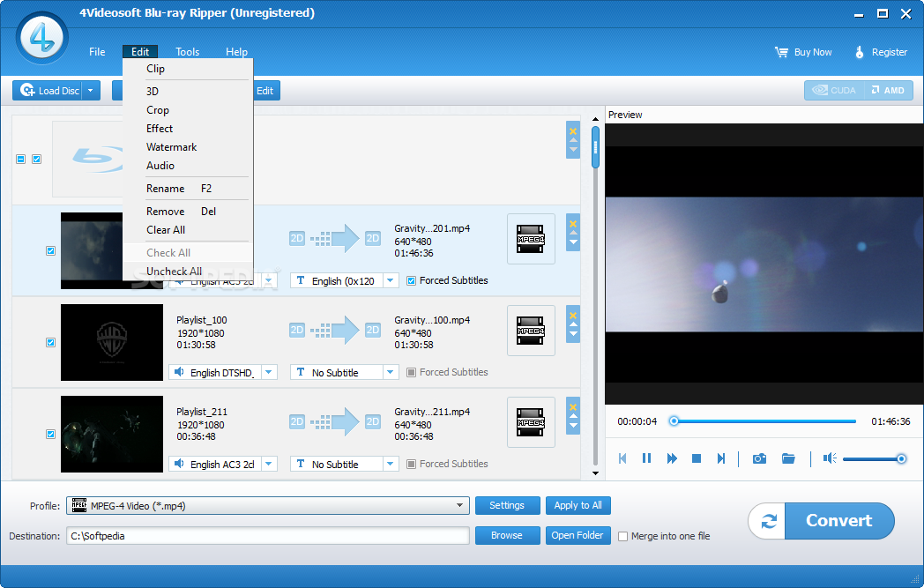Jump to previous chapter in preview
Viewport: 924px width, 588px height.
tap(622, 458)
